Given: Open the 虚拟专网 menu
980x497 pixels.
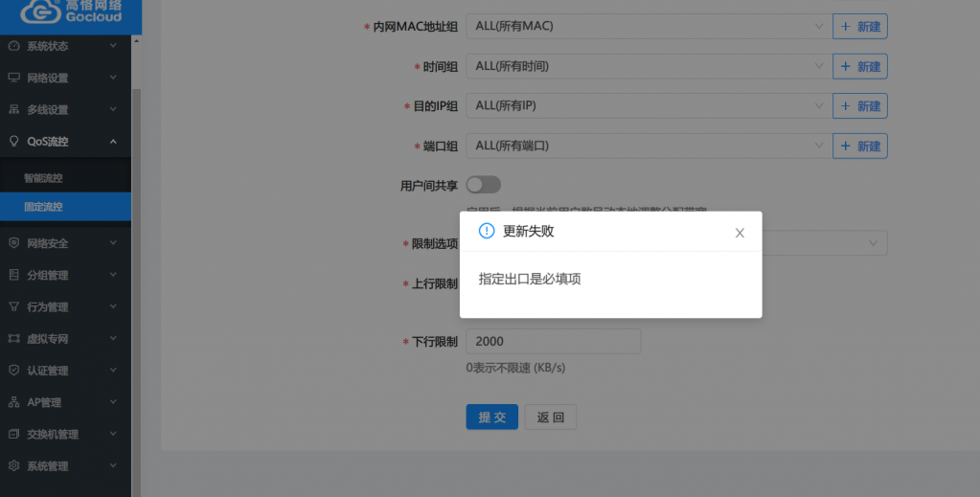Looking at the screenshot, I should click(66, 339).
